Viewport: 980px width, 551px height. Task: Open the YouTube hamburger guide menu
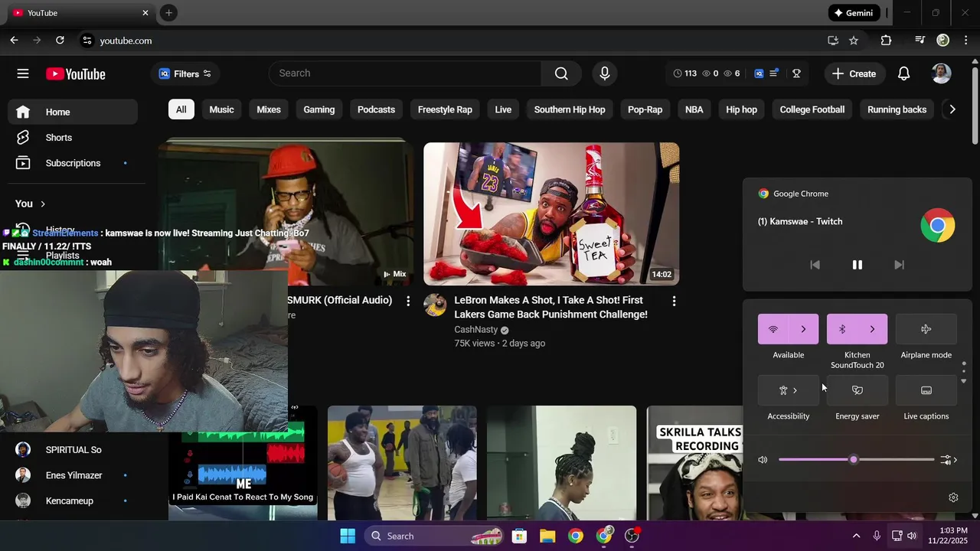[23, 73]
